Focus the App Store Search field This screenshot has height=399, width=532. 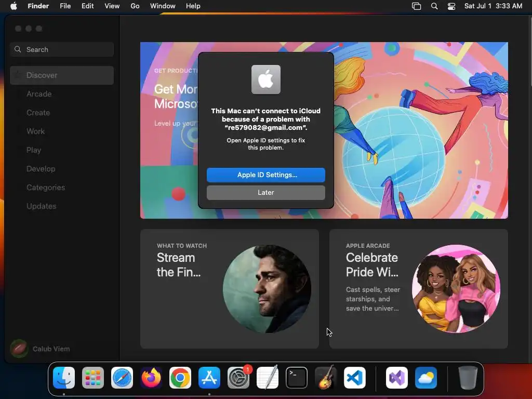(62, 49)
